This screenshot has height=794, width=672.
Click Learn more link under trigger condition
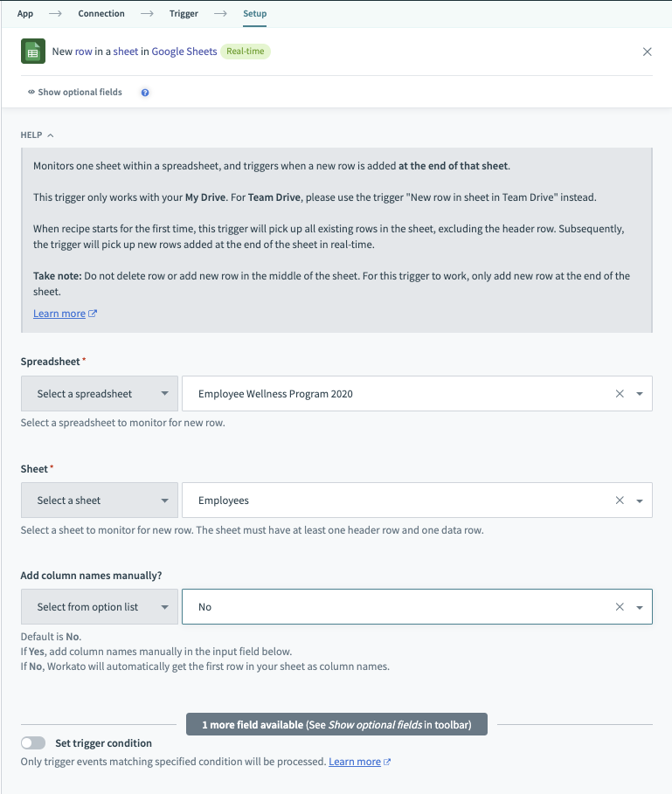coord(355,762)
